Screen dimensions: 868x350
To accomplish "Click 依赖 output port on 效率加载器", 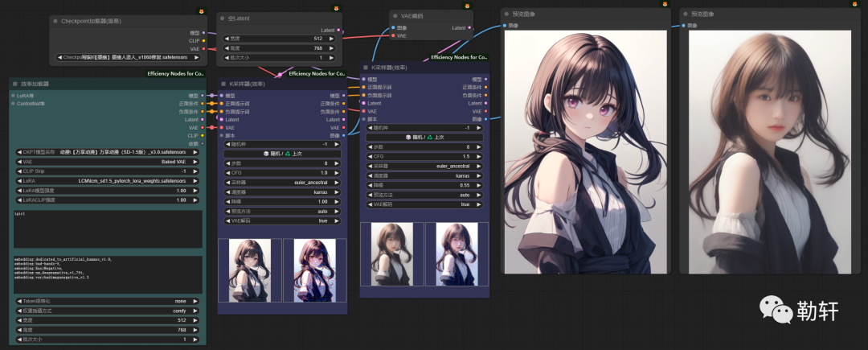I will coord(202,143).
